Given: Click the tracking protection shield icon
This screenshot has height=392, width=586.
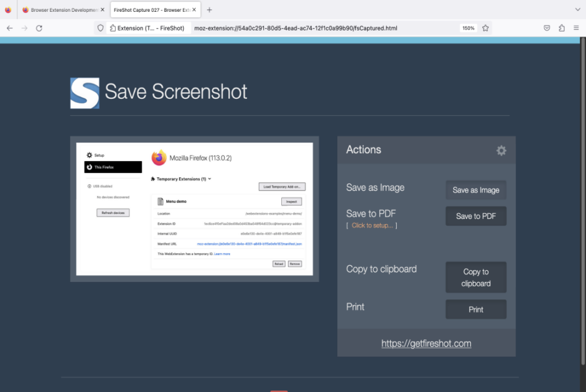Looking at the screenshot, I should pos(100,28).
